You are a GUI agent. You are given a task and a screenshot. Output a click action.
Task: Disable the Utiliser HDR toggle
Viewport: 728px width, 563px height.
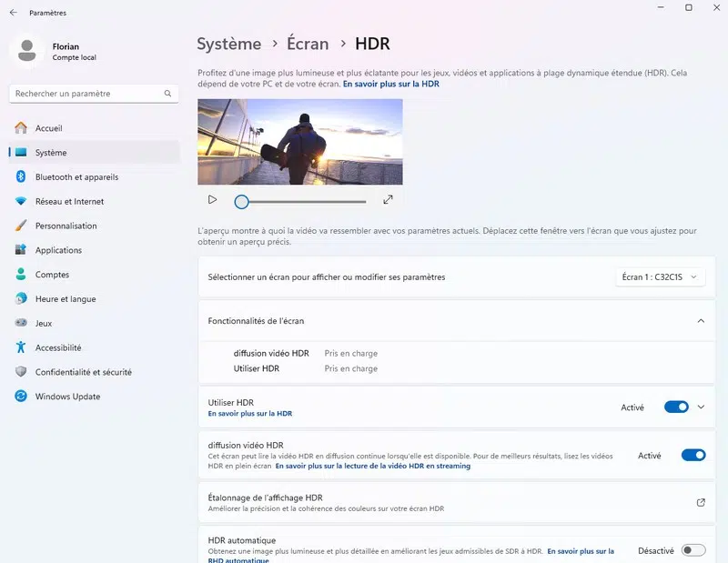pos(676,407)
